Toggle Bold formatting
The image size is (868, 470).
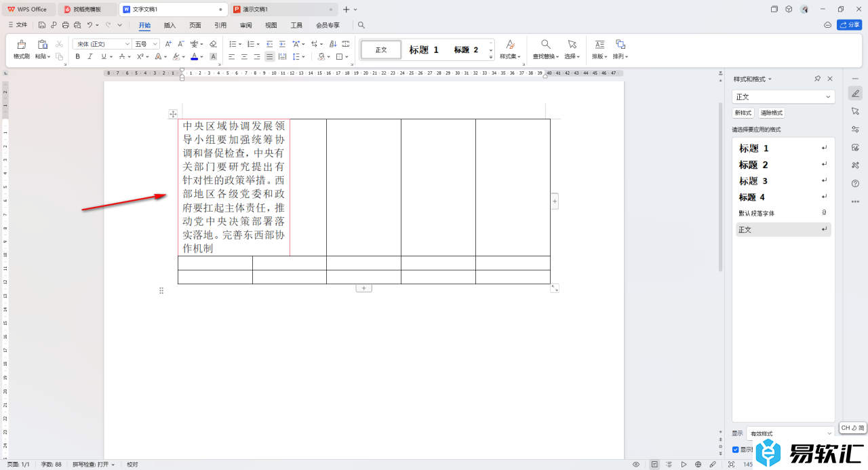78,57
